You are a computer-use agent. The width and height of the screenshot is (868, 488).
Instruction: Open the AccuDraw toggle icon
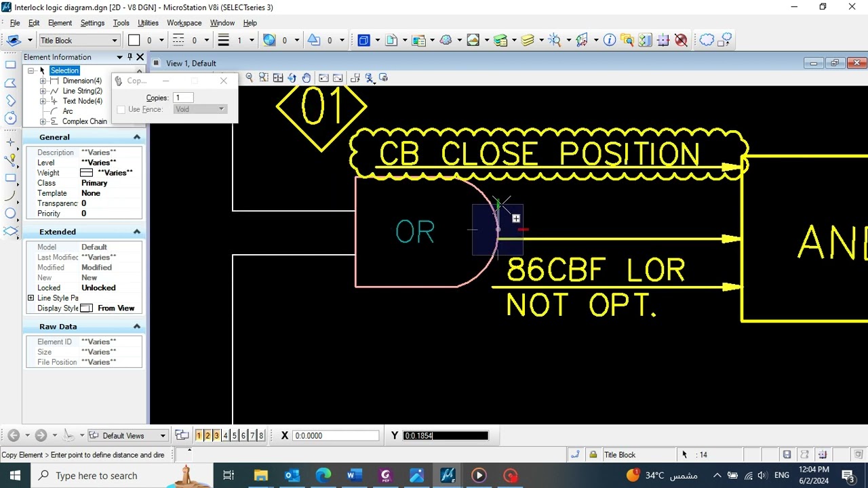click(x=663, y=41)
